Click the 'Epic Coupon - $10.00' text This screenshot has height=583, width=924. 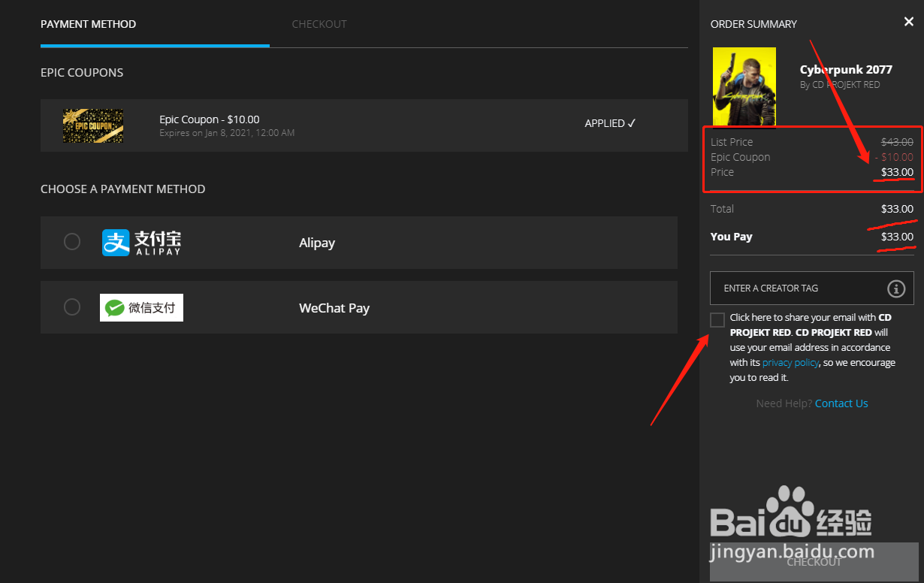pyautogui.click(x=210, y=119)
